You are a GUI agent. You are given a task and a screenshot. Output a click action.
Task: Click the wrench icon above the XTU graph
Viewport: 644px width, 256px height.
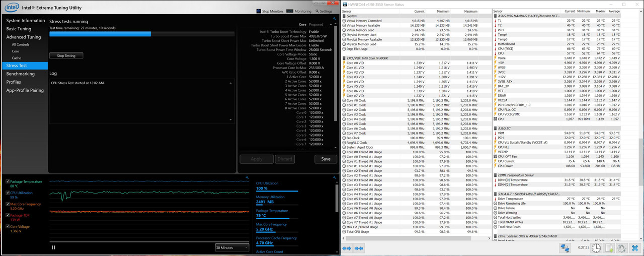tap(247, 177)
